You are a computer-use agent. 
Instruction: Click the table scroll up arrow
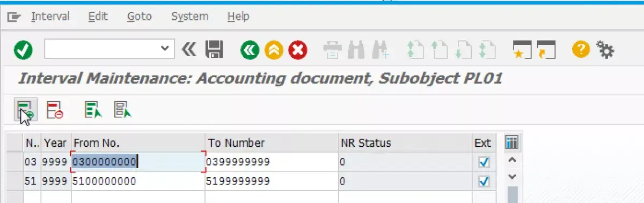pos(512,160)
